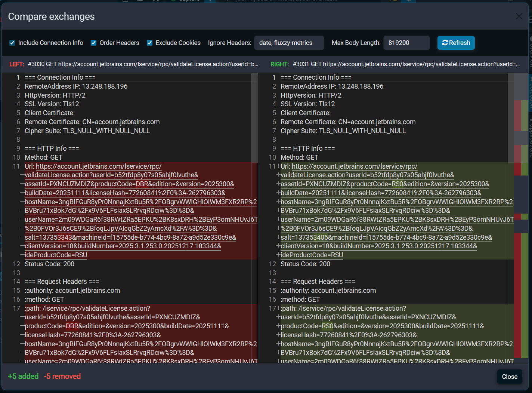This screenshot has height=393, width=532.
Task: Uncheck Include Connection Info
Action: [12, 43]
